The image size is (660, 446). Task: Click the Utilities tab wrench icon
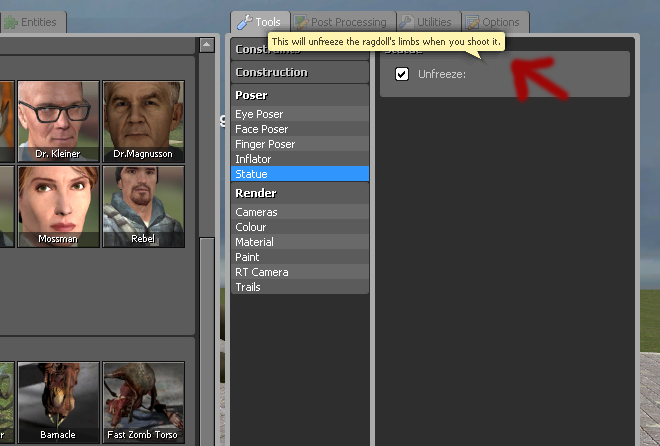[x=406, y=22]
